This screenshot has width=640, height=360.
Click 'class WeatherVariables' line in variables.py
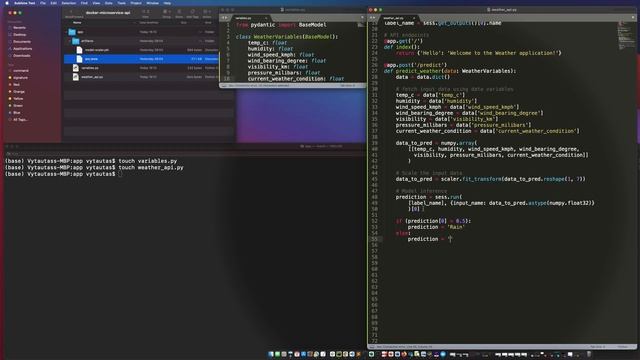287,37
